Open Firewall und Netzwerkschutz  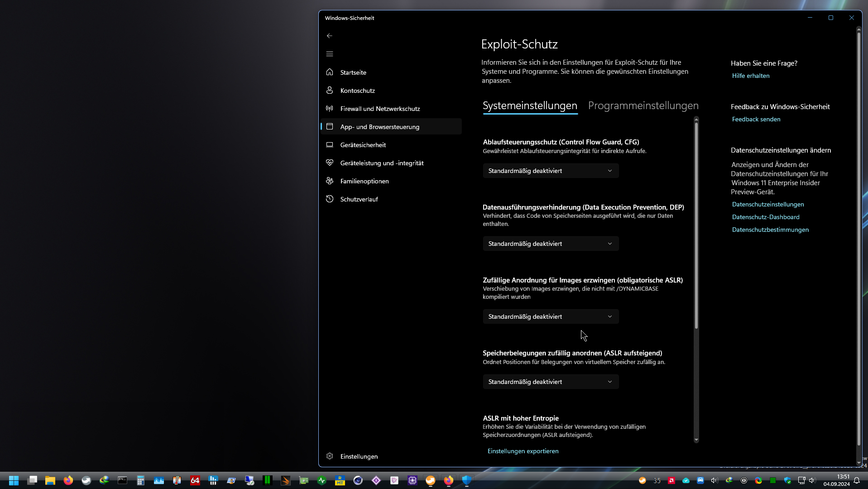click(x=391, y=109)
